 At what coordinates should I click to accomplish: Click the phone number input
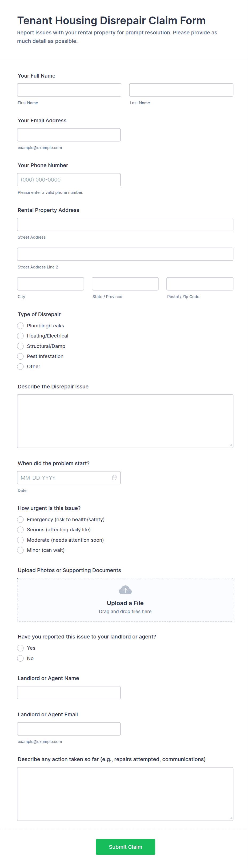click(69, 180)
